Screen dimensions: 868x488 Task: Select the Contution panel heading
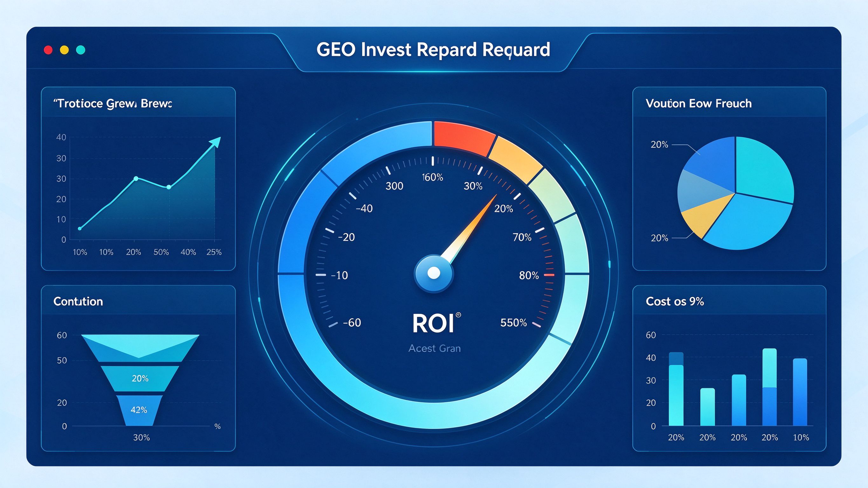78,301
